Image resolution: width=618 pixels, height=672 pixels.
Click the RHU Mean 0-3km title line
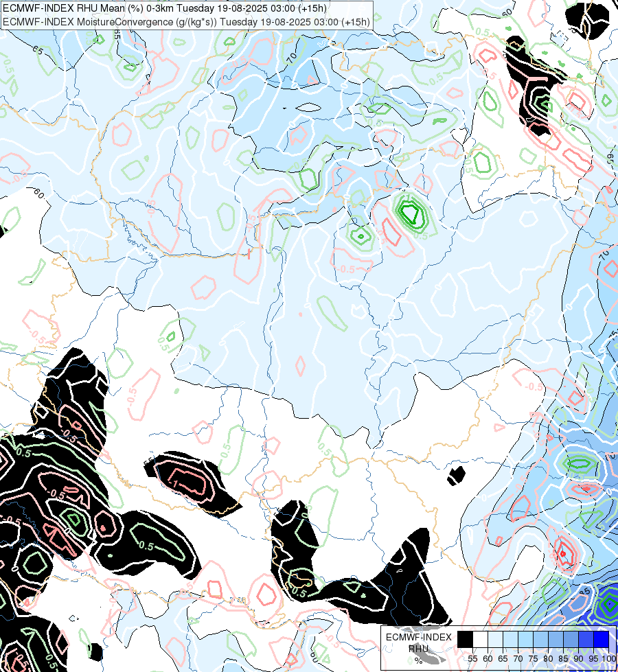coord(164,8)
